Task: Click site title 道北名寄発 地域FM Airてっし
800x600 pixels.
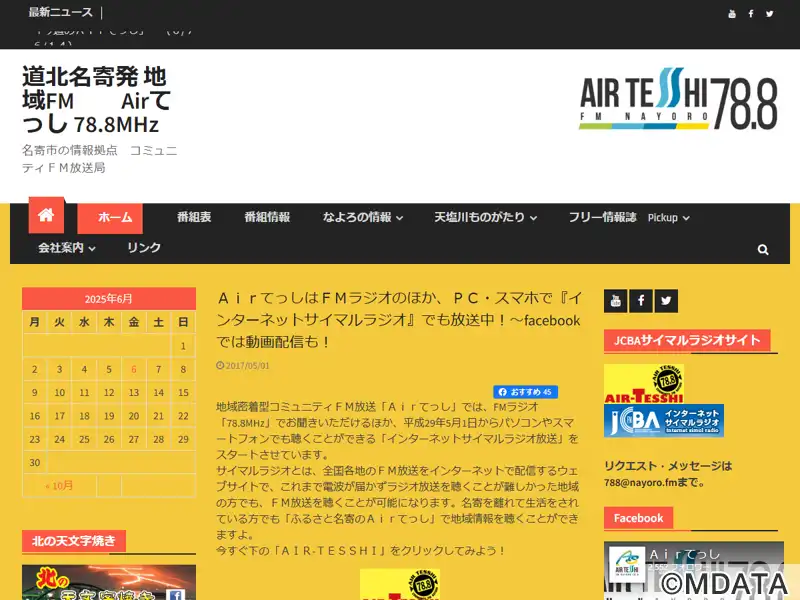Action: tap(96, 100)
